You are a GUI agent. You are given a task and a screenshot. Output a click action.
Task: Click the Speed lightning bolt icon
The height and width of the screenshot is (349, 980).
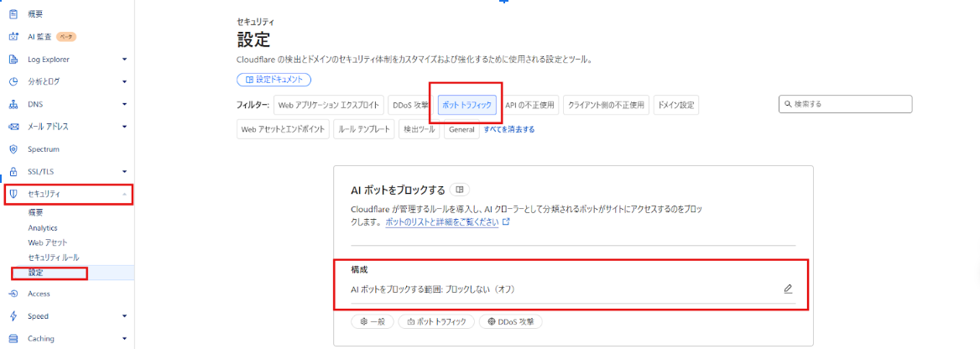point(13,316)
